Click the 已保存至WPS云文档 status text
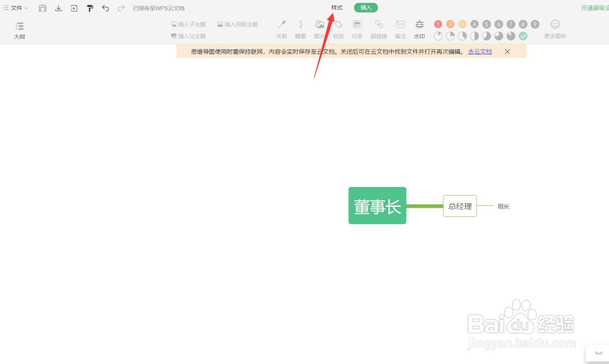The height and width of the screenshot is (364, 609). pos(159,8)
